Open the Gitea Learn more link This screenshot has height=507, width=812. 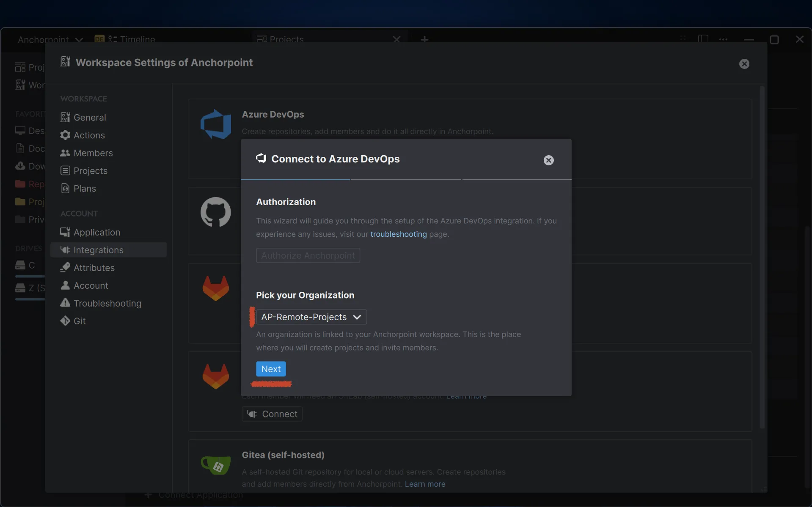[425, 484]
